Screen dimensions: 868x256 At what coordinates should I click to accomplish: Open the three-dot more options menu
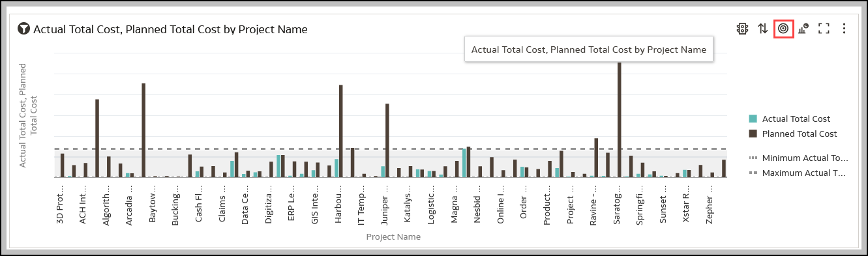click(845, 29)
